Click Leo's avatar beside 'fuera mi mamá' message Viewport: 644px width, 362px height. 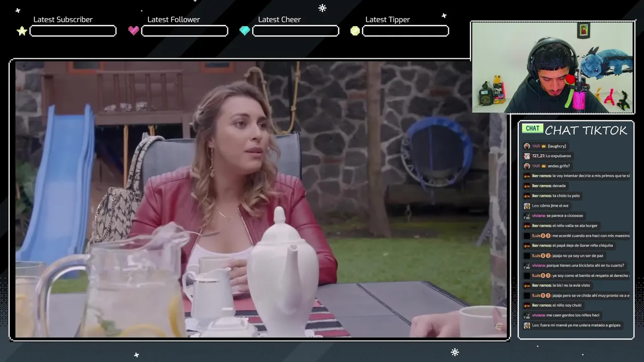coord(527,325)
